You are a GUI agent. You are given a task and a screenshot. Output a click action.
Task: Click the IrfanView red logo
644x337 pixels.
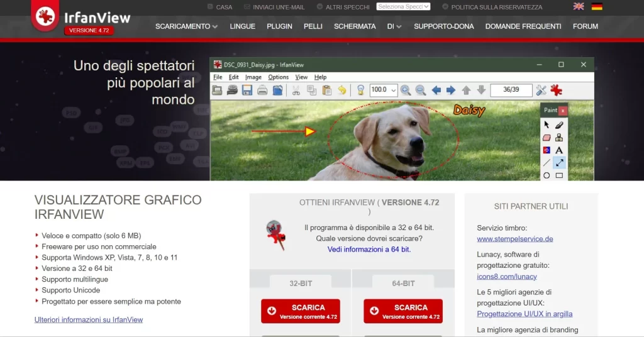tap(45, 16)
